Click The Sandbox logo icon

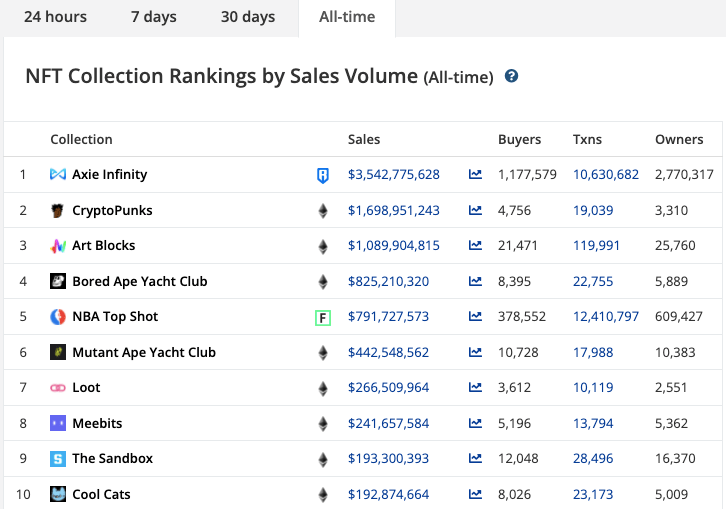click(x=58, y=459)
